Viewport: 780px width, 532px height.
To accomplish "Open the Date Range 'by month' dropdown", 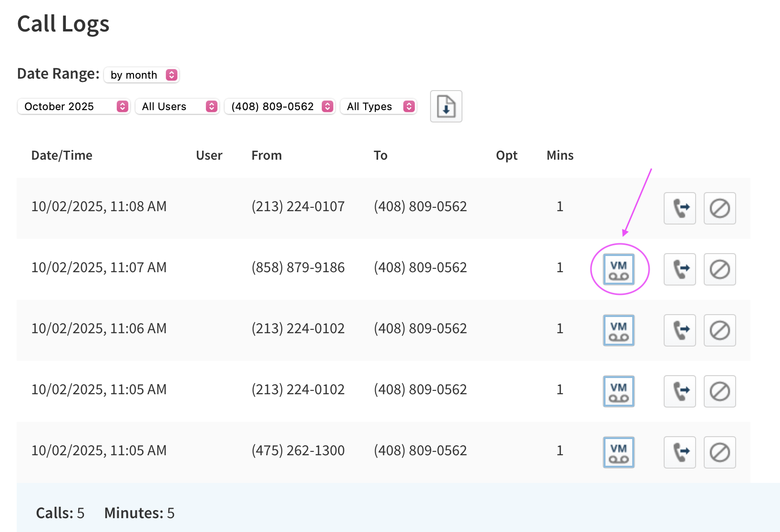I will coord(142,75).
